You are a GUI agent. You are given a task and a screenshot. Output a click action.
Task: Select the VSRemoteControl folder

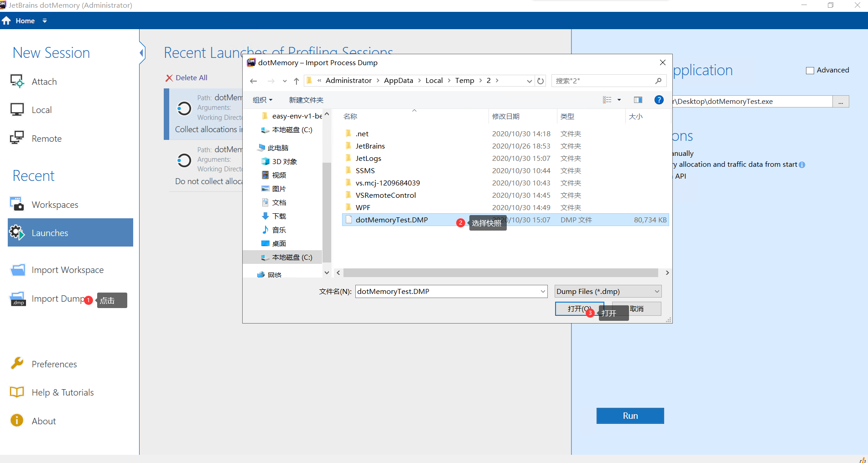coord(386,195)
